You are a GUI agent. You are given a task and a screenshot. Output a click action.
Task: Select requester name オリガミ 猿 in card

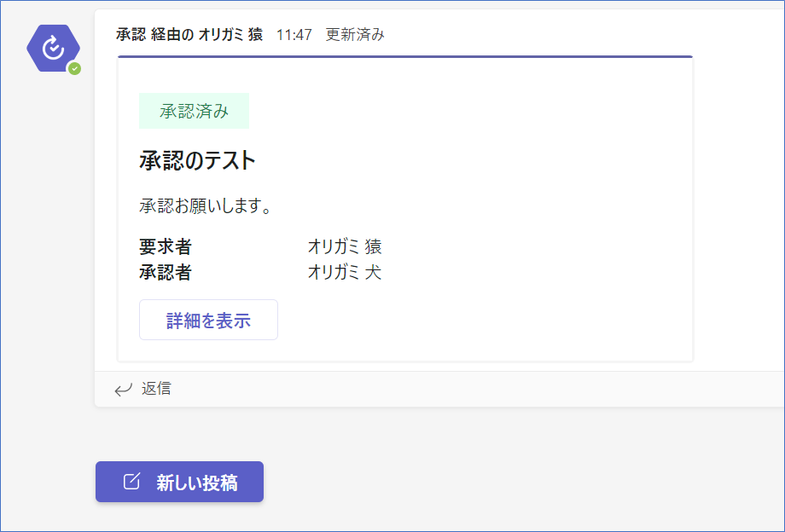pyautogui.click(x=345, y=247)
